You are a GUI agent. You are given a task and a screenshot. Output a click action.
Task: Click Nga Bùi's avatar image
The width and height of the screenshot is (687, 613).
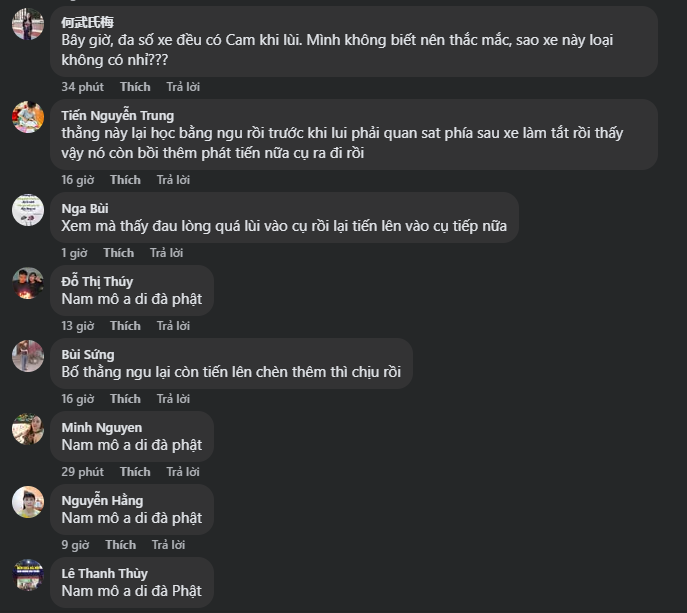[27, 209]
